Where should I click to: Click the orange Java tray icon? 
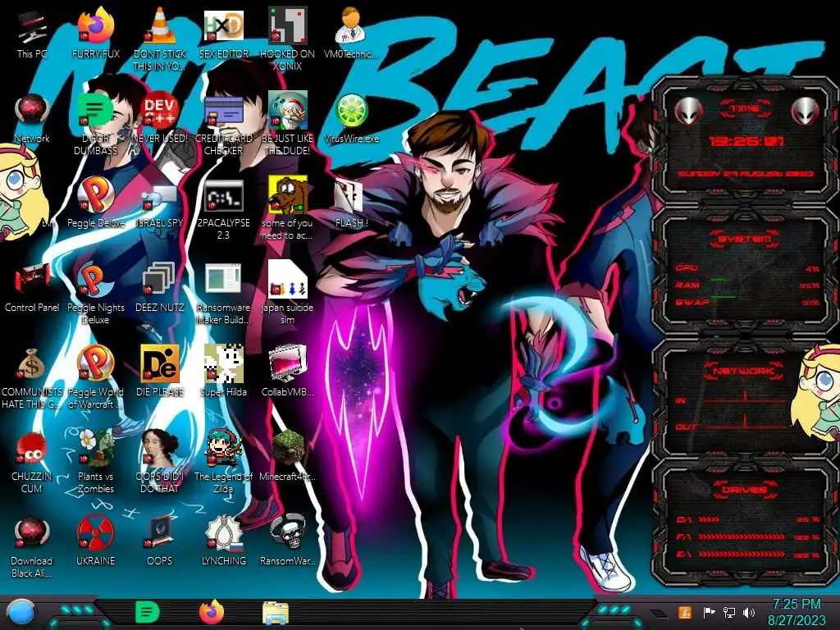coord(685,612)
